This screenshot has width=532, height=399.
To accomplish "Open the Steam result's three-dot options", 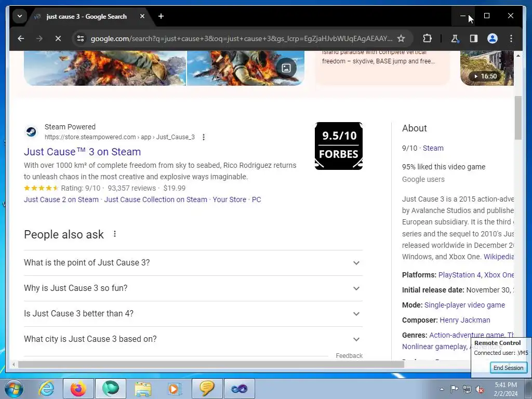I will coord(203,137).
